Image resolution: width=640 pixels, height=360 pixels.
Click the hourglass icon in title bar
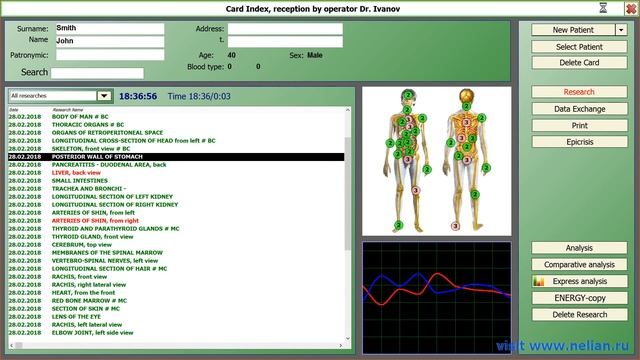pyautogui.click(x=603, y=8)
